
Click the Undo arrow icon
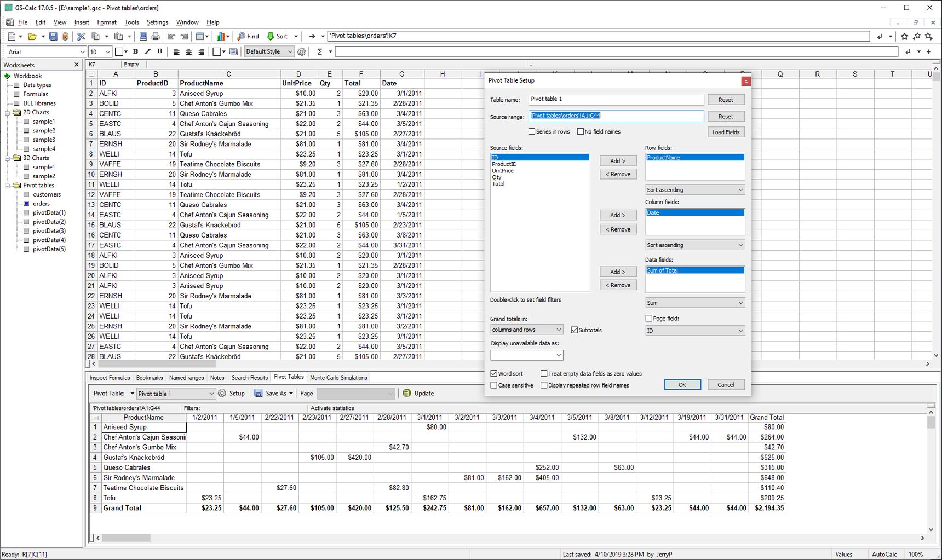point(171,36)
